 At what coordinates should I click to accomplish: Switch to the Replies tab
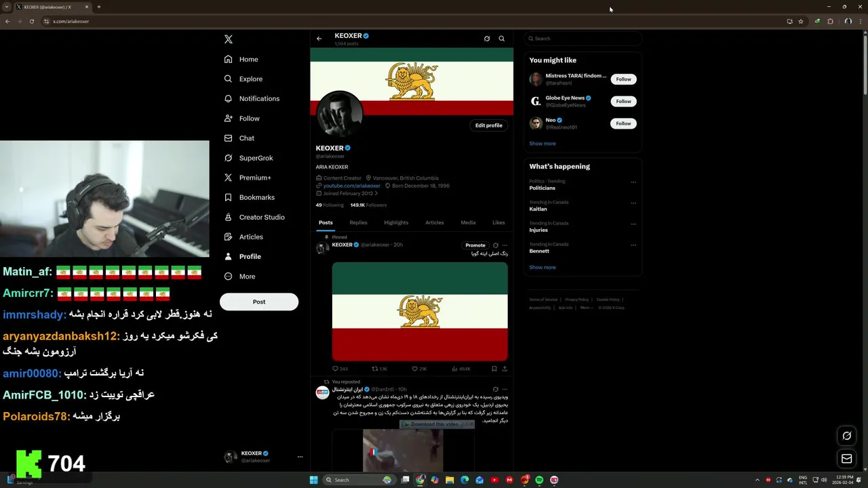coord(359,222)
